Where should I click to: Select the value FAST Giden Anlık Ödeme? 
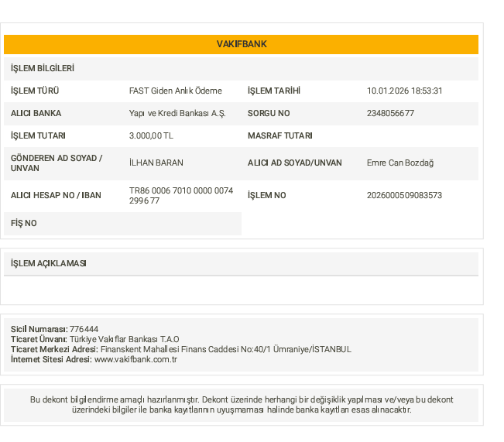point(176,91)
